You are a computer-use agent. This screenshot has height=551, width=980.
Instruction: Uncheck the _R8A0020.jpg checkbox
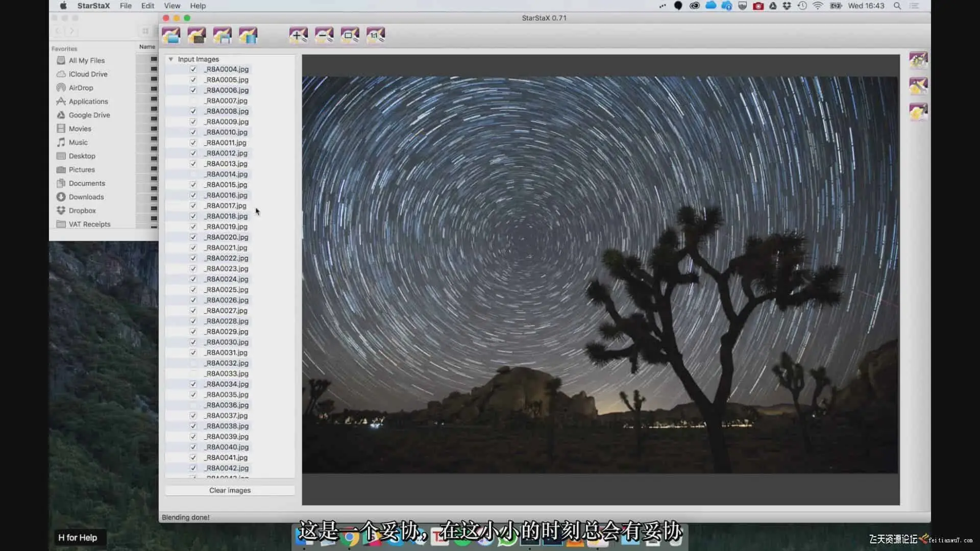(193, 237)
